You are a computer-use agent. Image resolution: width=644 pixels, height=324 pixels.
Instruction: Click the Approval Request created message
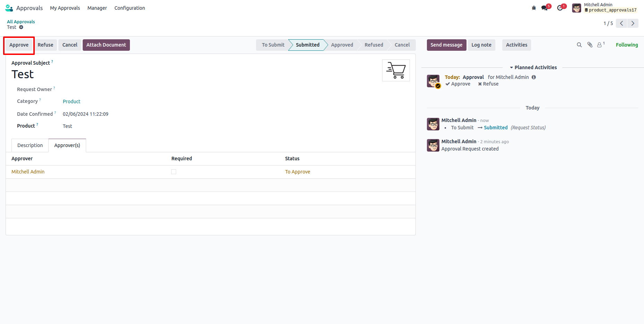(470, 149)
